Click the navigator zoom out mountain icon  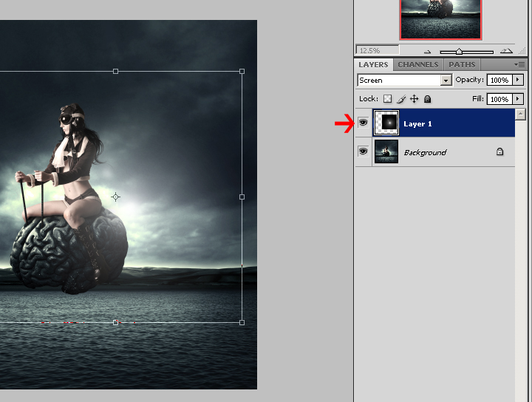click(427, 51)
